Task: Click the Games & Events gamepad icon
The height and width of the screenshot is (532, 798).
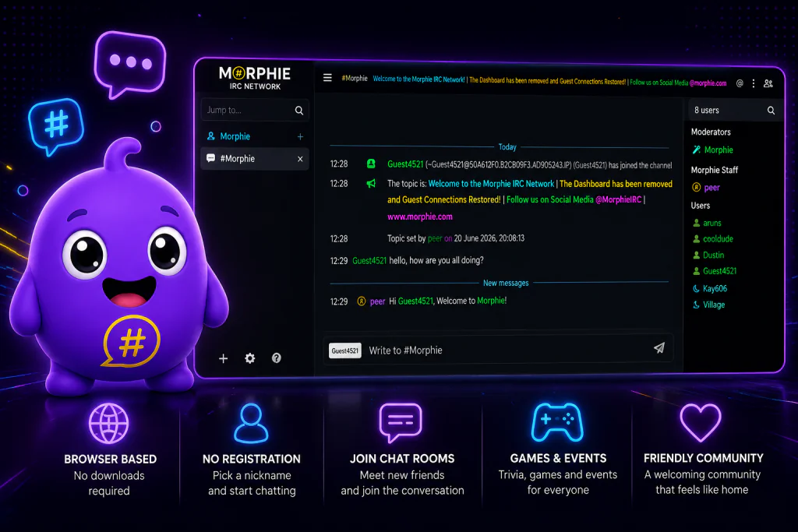Action: coord(558,422)
